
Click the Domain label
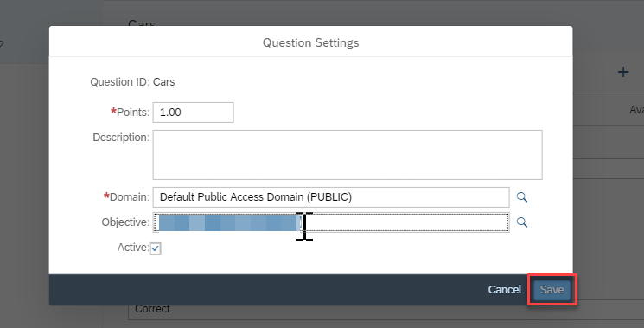pos(126,197)
